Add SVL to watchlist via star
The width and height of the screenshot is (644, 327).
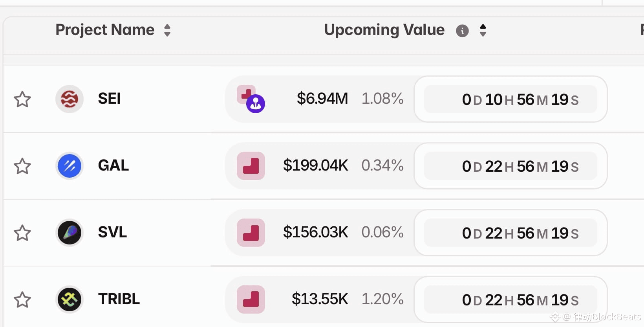tap(22, 233)
